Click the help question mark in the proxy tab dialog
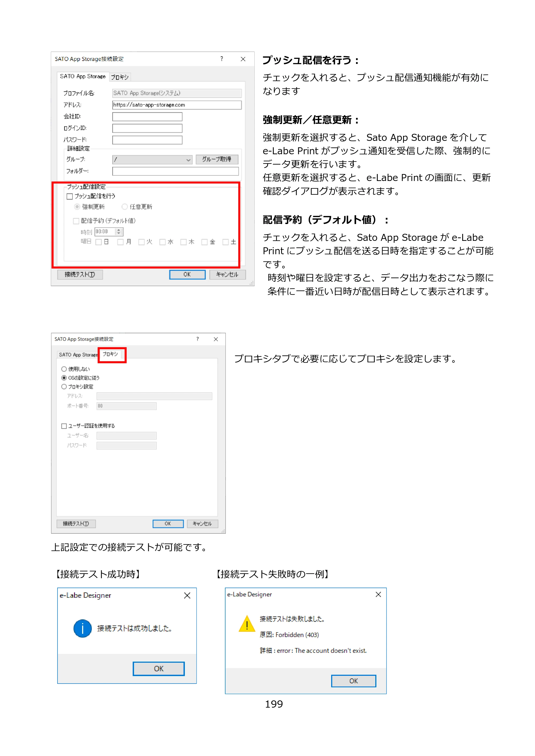The image size is (535, 756). pyautogui.click(x=197, y=339)
